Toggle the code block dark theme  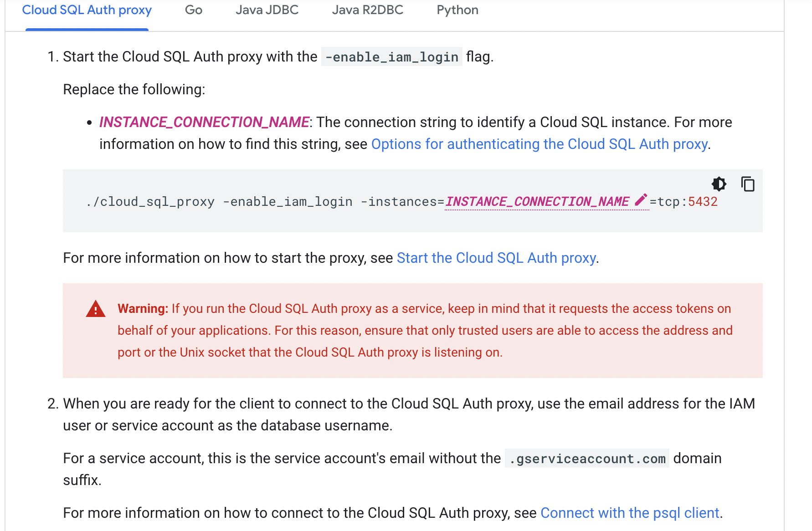point(719,184)
